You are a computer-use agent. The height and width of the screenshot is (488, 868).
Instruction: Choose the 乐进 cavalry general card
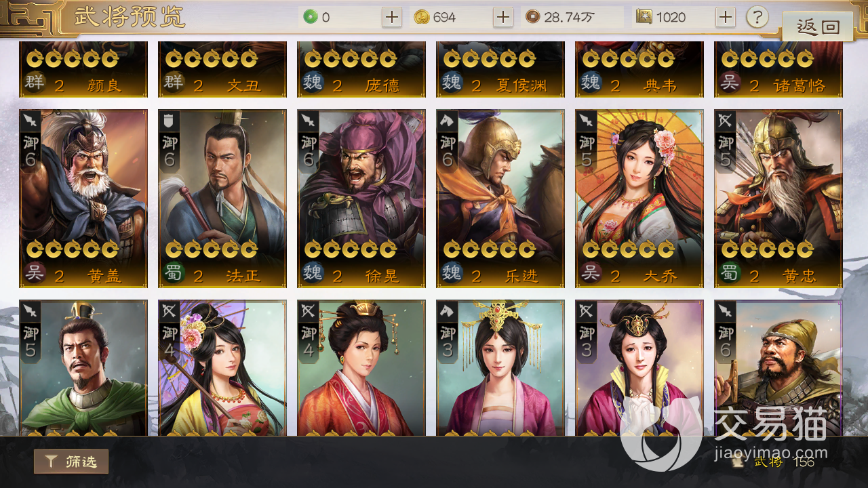[500, 199]
